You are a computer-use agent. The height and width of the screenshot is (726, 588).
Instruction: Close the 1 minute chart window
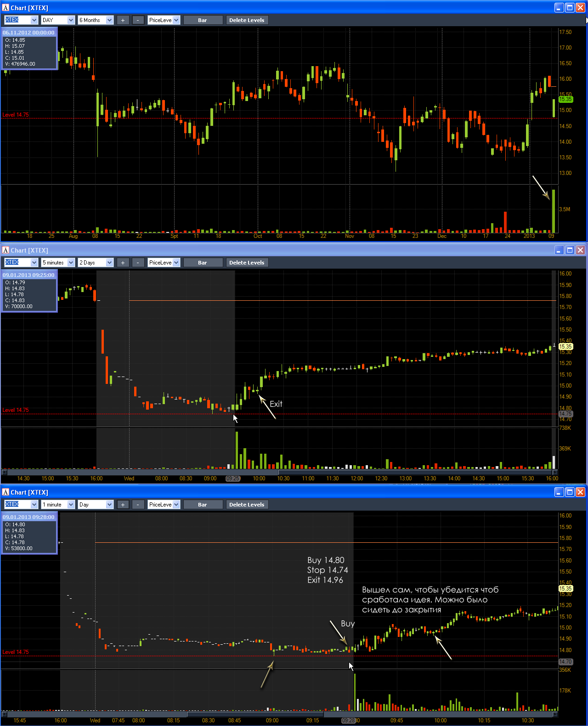pyautogui.click(x=580, y=492)
